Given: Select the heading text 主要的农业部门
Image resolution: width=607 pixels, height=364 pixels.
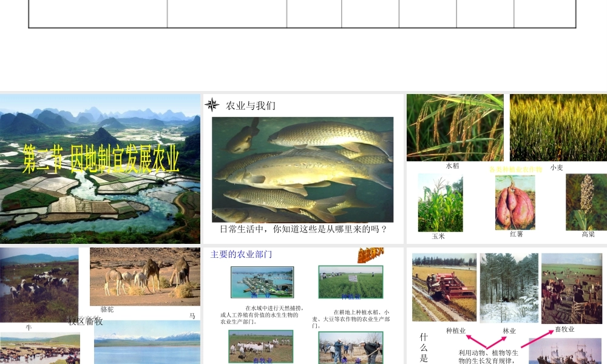Looking at the screenshot, I should [x=241, y=255].
